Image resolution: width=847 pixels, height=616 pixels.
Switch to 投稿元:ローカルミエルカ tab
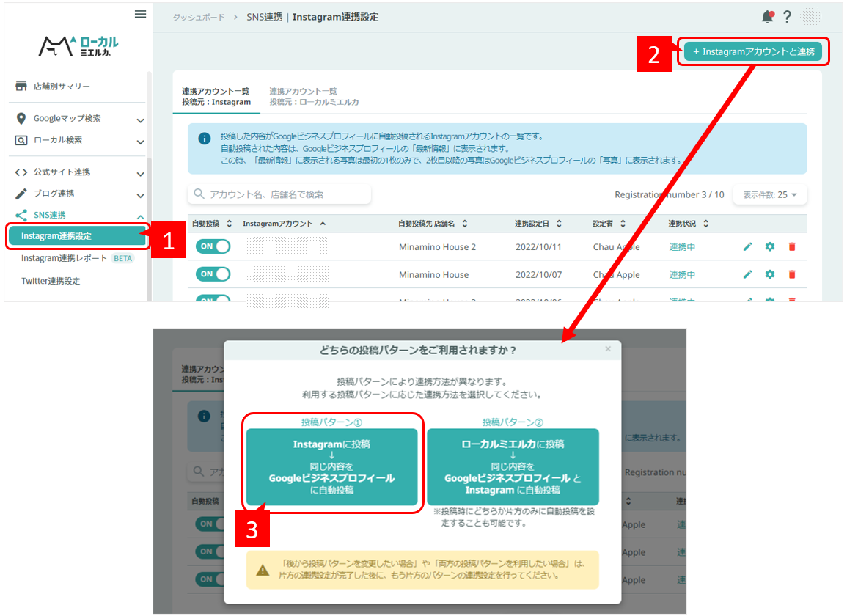(x=314, y=97)
